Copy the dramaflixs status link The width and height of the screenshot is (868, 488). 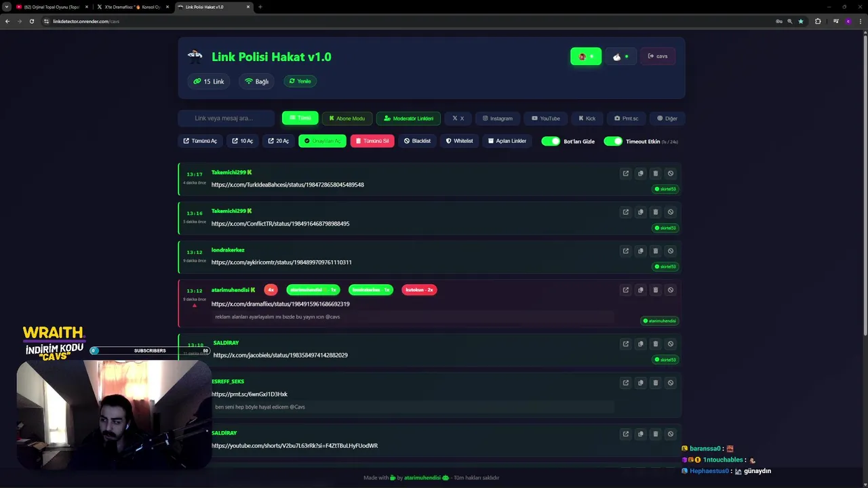(x=640, y=290)
